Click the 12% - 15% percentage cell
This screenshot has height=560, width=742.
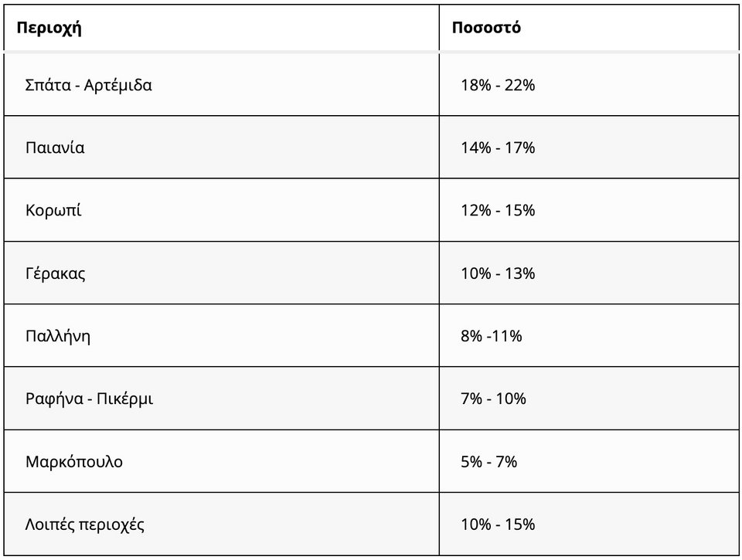498,210
